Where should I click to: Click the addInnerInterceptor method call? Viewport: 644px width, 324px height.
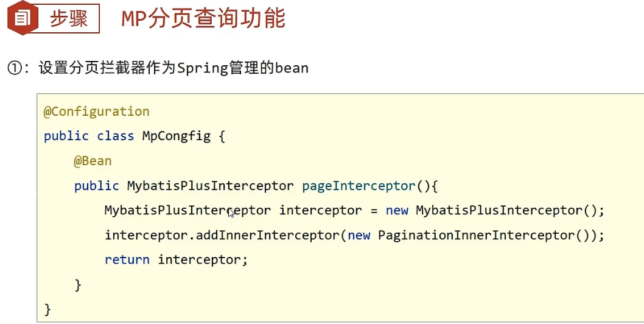268,235
